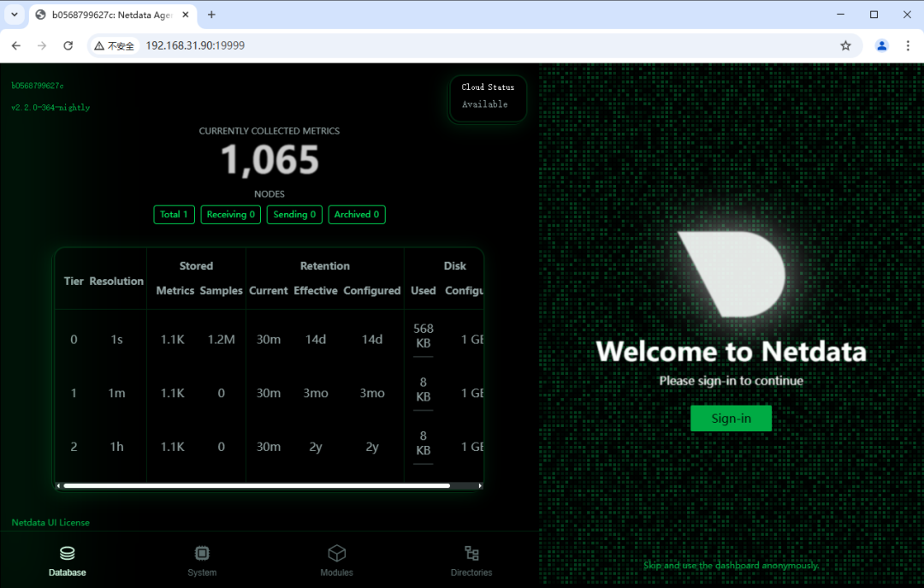Click the forward navigation arrow
The height and width of the screenshot is (588, 924).
coord(42,45)
